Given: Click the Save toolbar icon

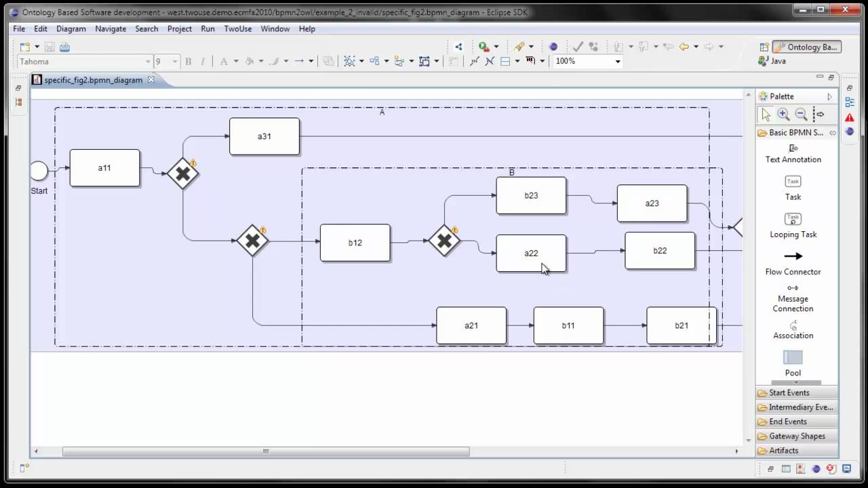Looking at the screenshot, I should pyautogui.click(x=50, y=47).
